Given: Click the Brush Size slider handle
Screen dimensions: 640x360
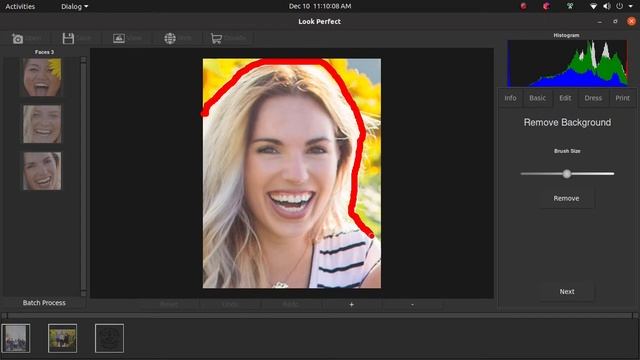Looking at the screenshot, I should (x=567, y=174).
